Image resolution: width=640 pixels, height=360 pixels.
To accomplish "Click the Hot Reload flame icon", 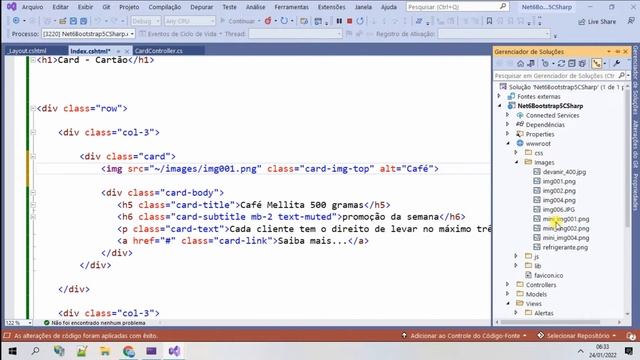I will coord(268,21).
